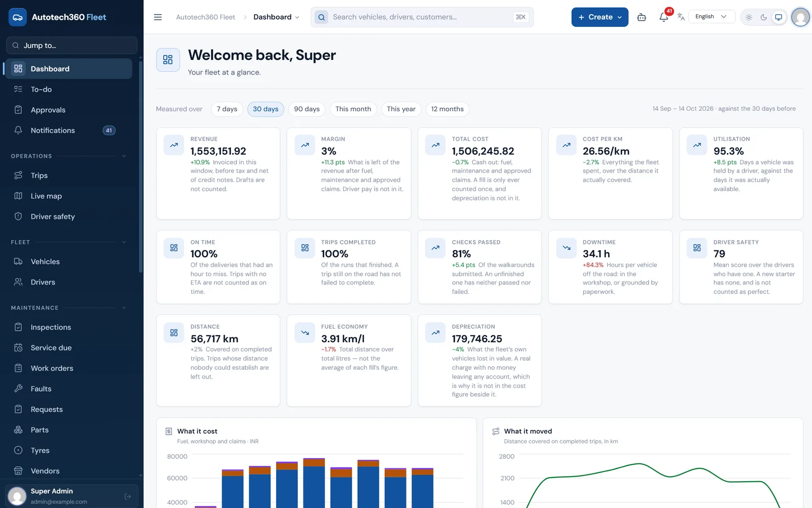Click the Jump to… sidebar field

click(x=72, y=45)
